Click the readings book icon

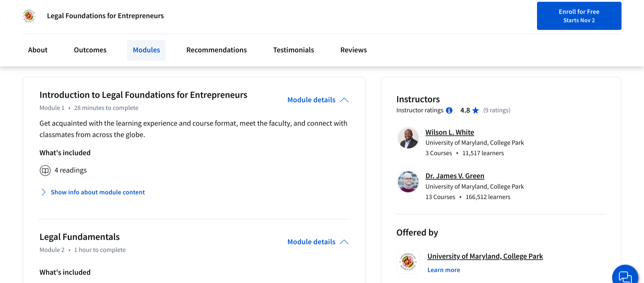pos(45,170)
